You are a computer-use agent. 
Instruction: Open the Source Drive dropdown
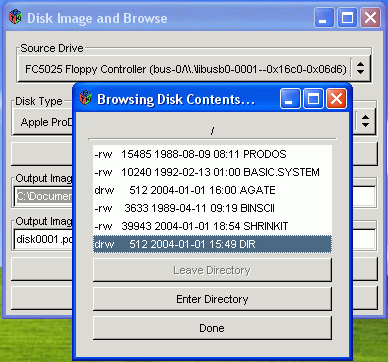pyautogui.click(x=194, y=69)
